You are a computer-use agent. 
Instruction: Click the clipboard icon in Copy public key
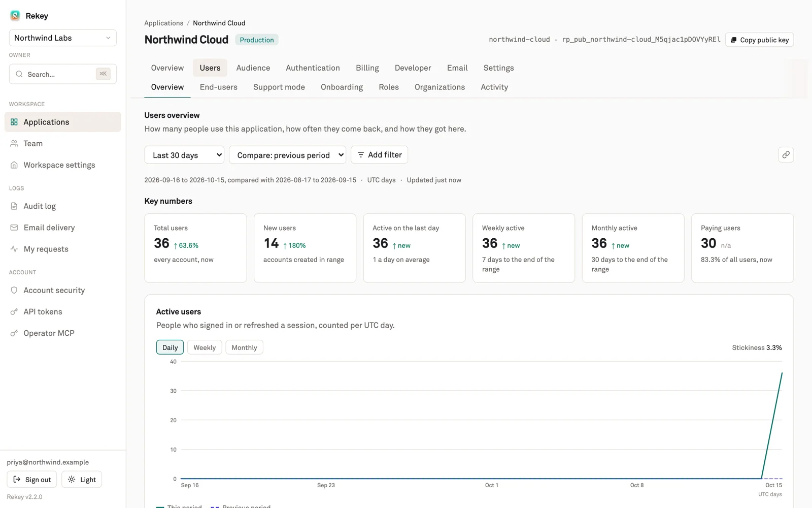733,40
